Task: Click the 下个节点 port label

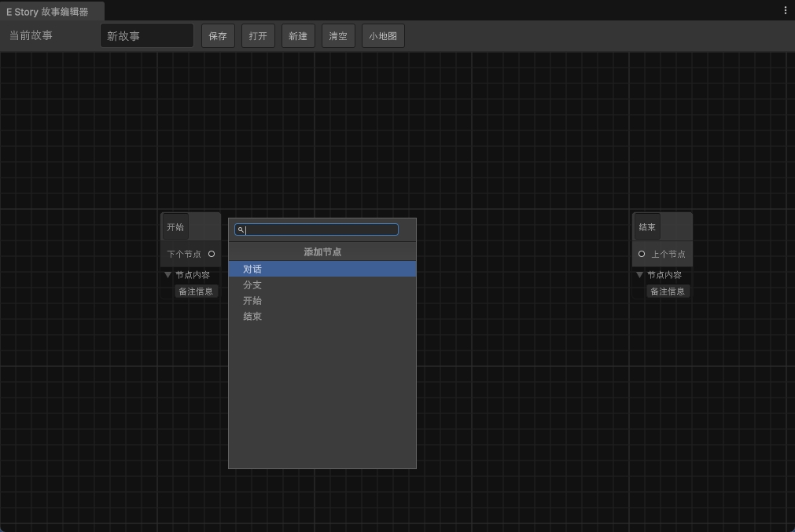Action: (x=184, y=254)
